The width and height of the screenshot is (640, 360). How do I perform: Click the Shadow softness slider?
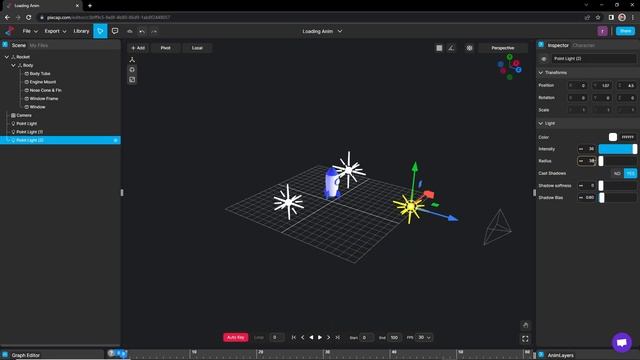point(618,186)
